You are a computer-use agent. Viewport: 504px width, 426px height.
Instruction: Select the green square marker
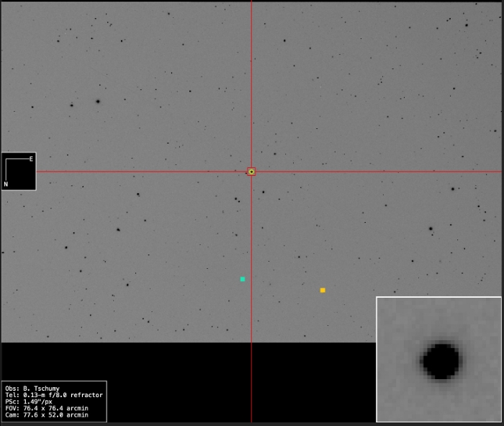click(243, 279)
